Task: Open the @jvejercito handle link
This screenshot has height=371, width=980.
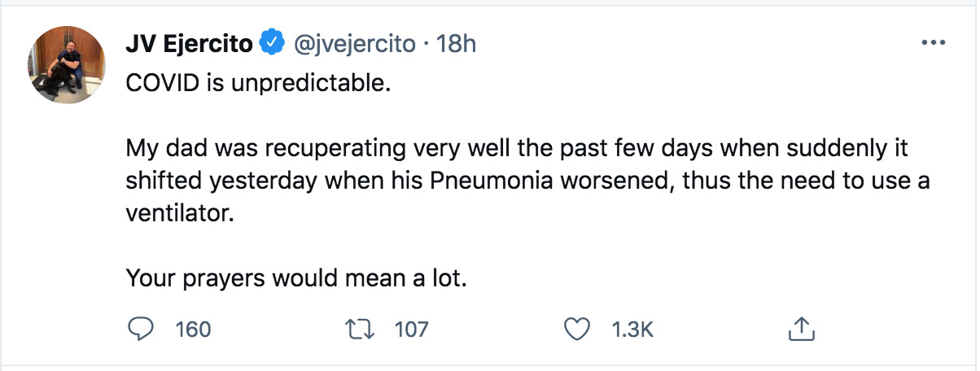Action: click(356, 44)
